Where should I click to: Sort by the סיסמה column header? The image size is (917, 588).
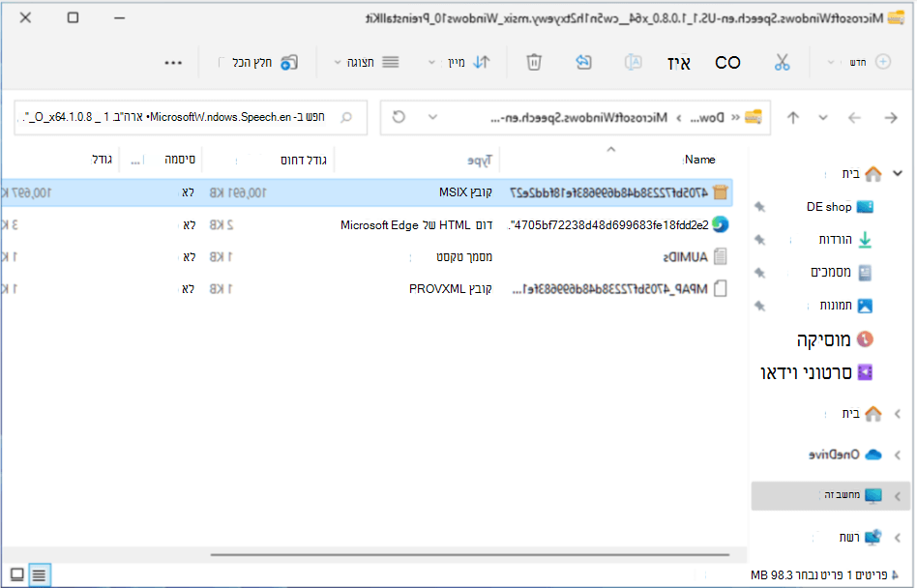[x=180, y=159]
